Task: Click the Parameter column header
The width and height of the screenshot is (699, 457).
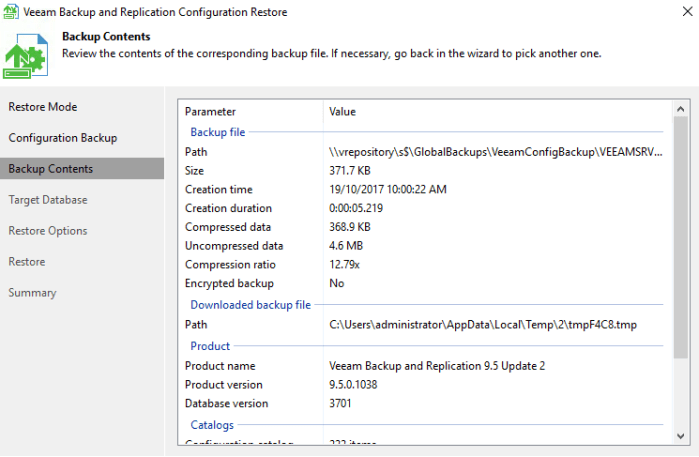Action: (210, 111)
